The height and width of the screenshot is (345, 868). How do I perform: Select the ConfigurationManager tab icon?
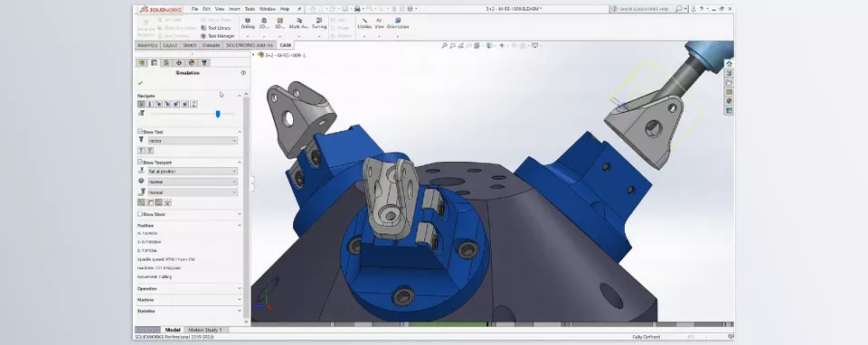click(166, 63)
